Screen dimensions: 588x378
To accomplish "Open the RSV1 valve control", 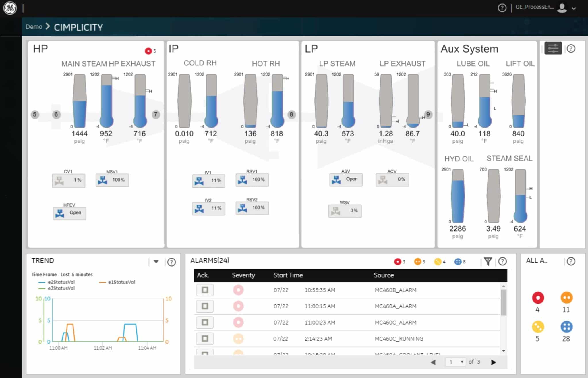I will tap(252, 180).
